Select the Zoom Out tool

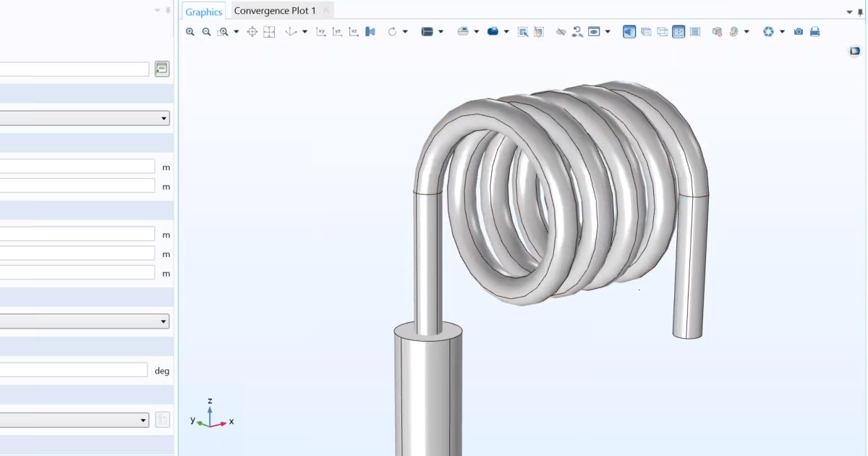(x=206, y=32)
